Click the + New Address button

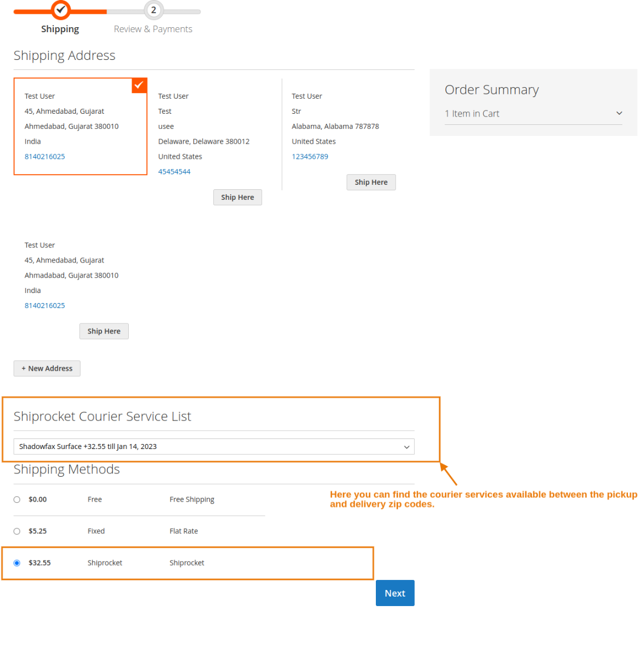47,368
